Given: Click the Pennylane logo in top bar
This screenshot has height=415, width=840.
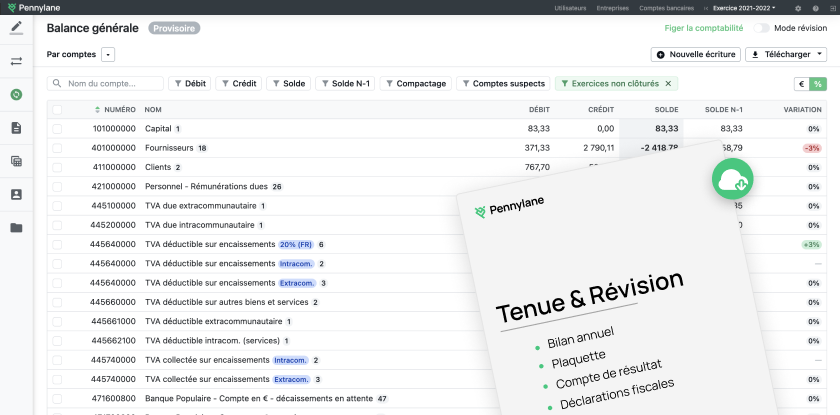Looking at the screenshot, I should pyautogui.click(x=34, y=7).
